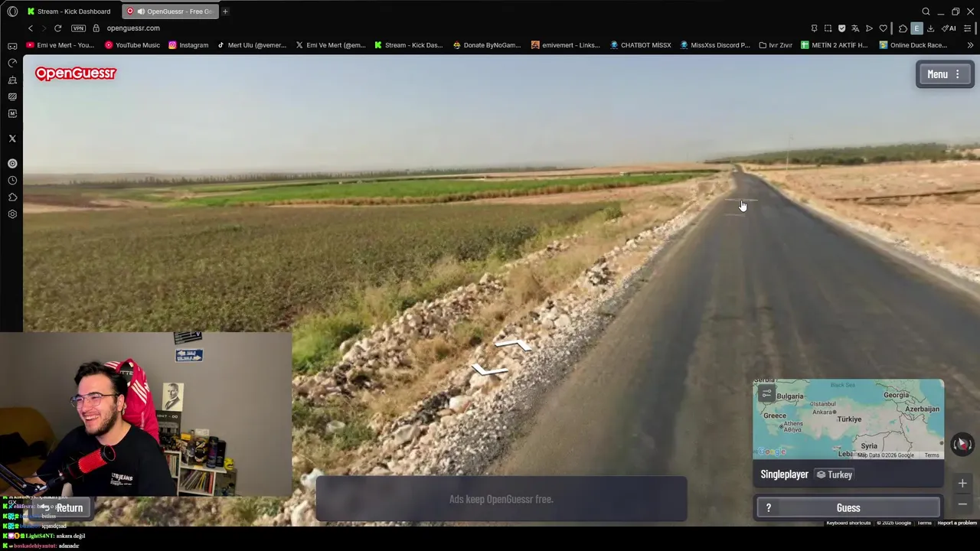Open the striped screen icon in the sidebar

pyautogui.click(x=12, y=96)
